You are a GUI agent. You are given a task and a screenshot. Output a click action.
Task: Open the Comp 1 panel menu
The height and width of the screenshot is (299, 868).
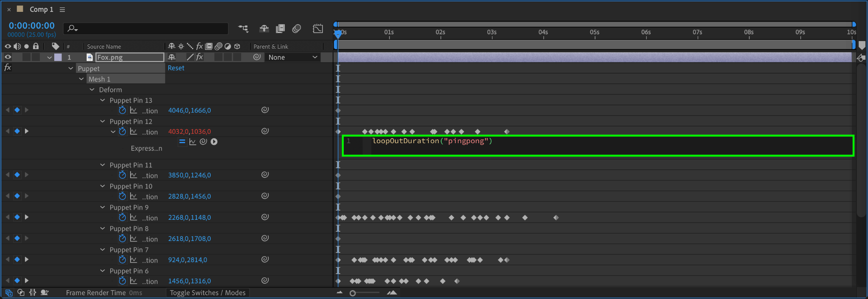pyautogui.click(x=62, y=9)
